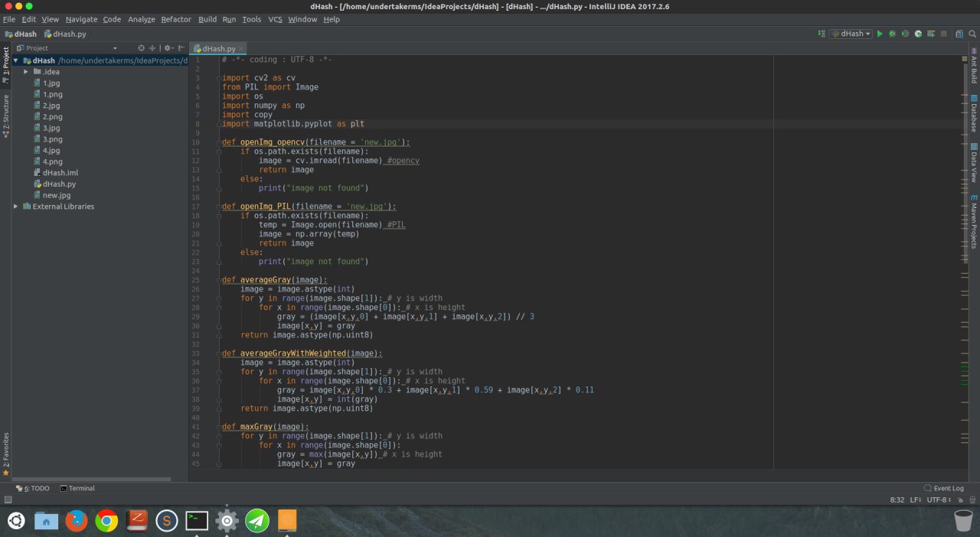The height and width of the screenshot is (537, 980).
Task: Open the Event Log button
Action: click(944, 488)
